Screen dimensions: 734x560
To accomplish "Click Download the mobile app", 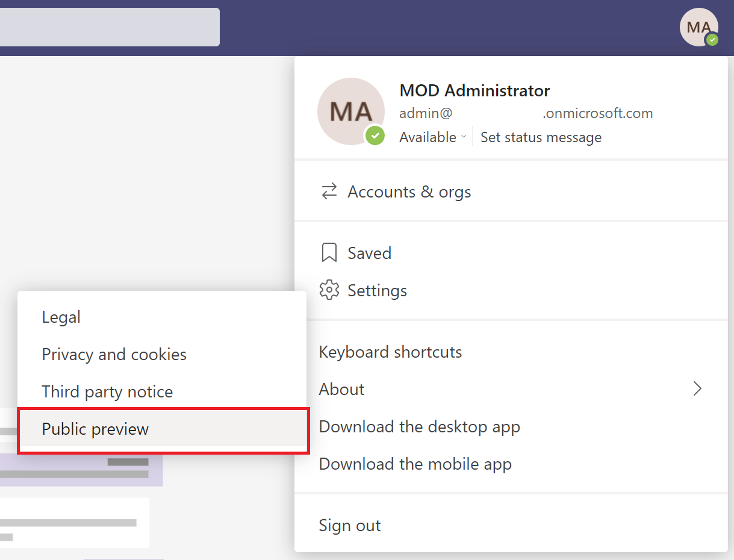I will (x=511, y=464).
